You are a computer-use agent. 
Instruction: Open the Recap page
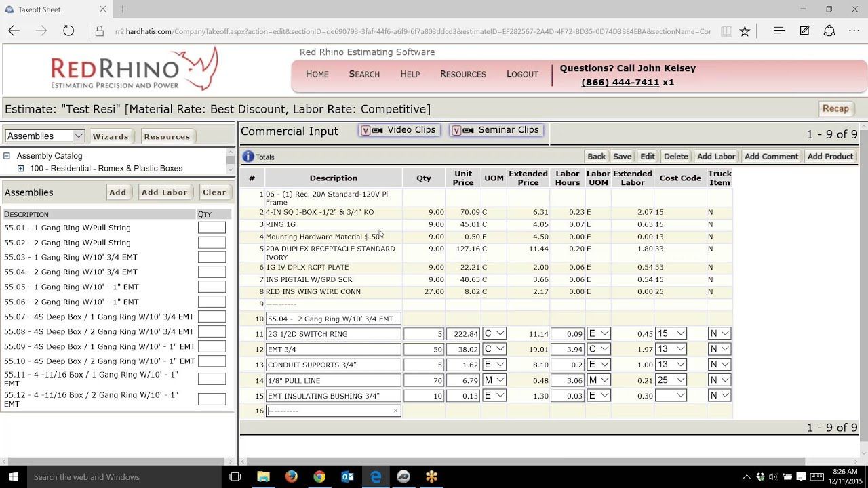click(835, 108)
